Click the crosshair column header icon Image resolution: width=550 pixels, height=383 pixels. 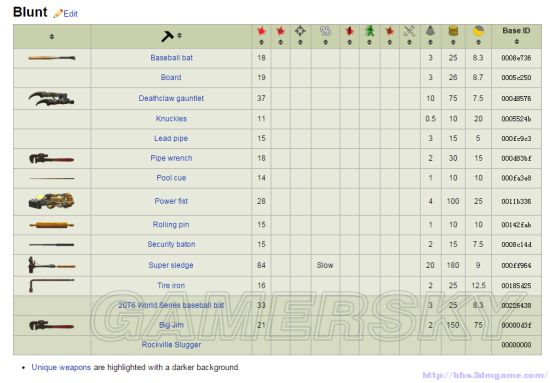click(300, 31)
